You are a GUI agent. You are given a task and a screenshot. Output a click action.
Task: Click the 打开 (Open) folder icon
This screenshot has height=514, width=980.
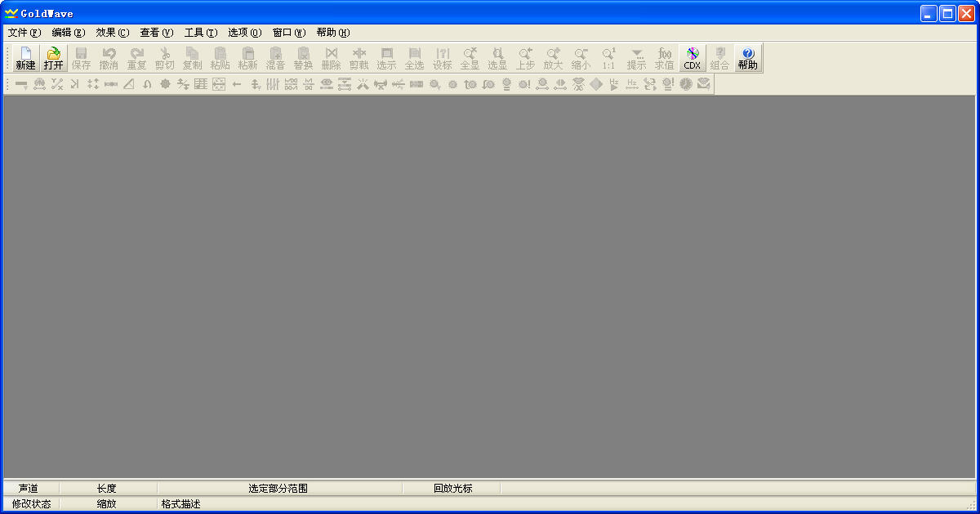click(x=53, y=58)
